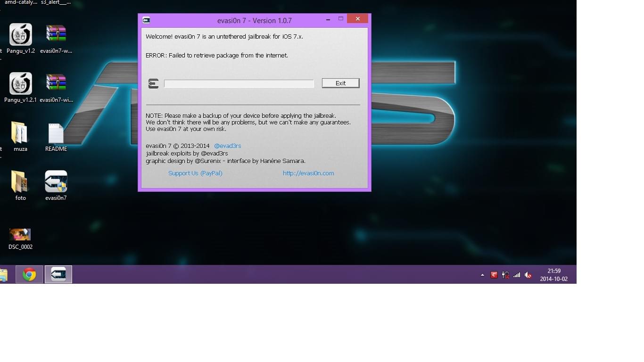Click the evasi0n title bar app icon
This screenshot has width=644, height=362.
pyautogui.click(x=146, y=20)
